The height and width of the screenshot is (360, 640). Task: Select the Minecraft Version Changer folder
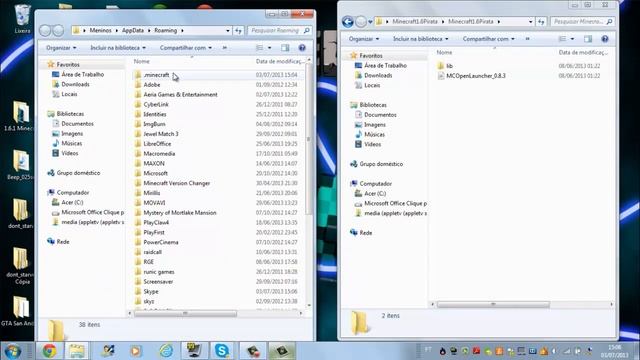176,183
